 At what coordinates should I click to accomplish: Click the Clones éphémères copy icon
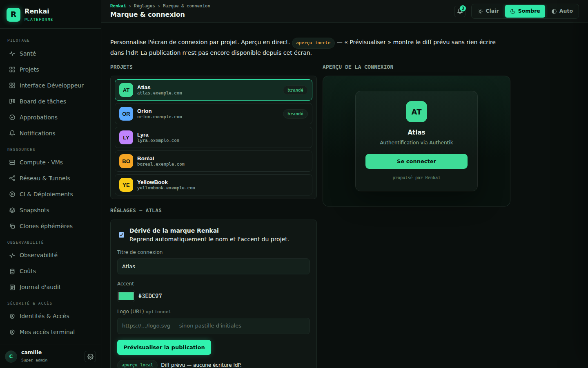[12, 226]
